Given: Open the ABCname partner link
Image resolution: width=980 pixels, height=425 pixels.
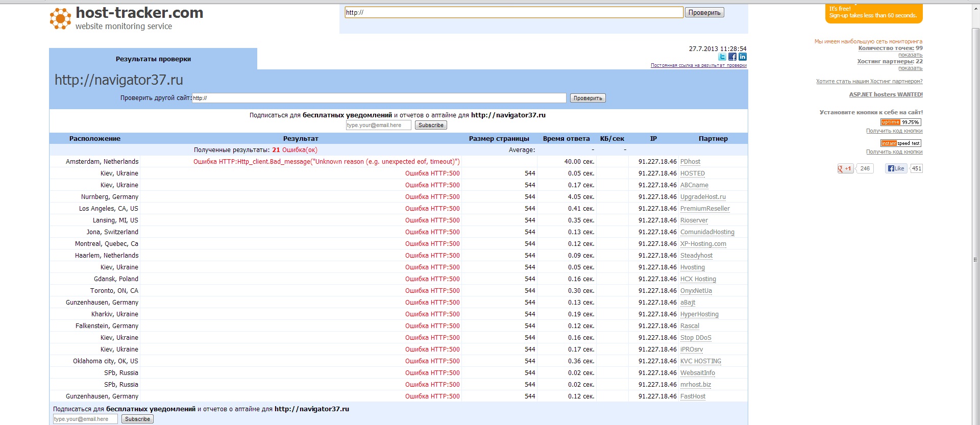Looking at the screenshot, I should pyautogui.click(x=694, y=185).
